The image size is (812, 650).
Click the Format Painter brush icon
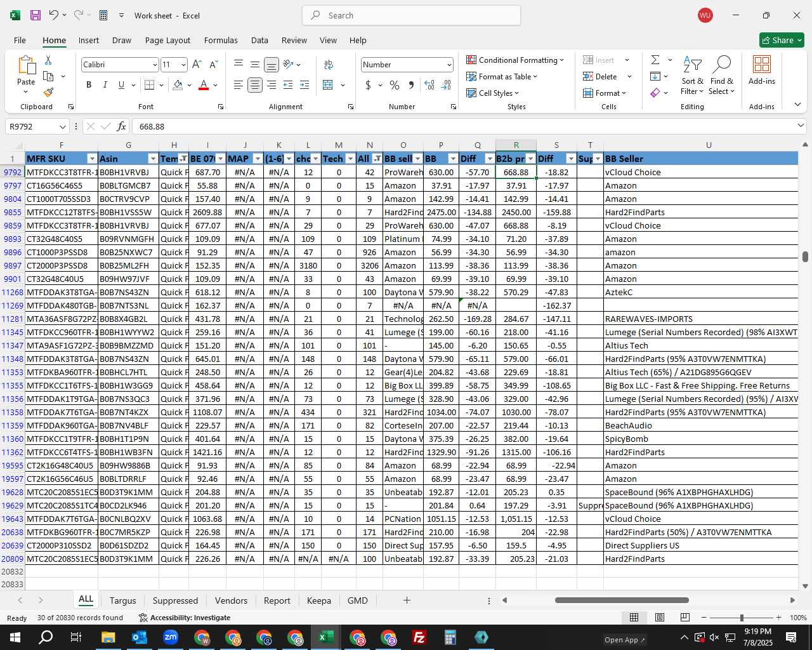(x=48, y=92)
